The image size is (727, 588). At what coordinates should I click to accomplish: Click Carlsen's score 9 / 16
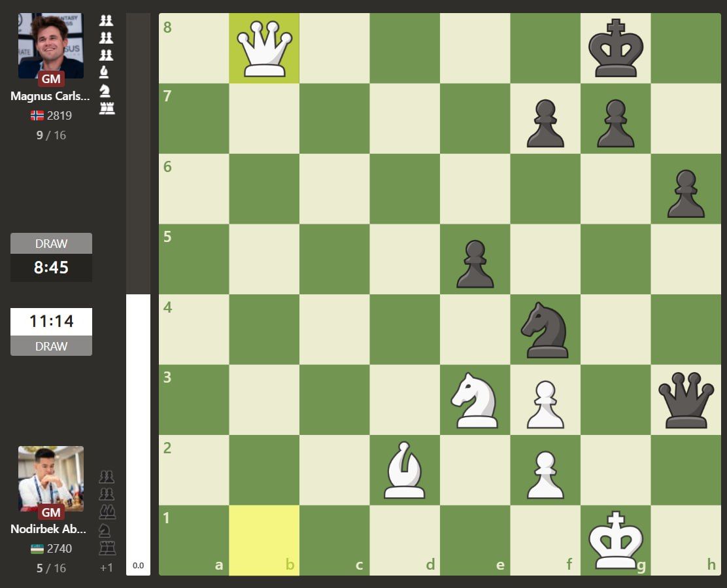point(51,135)
